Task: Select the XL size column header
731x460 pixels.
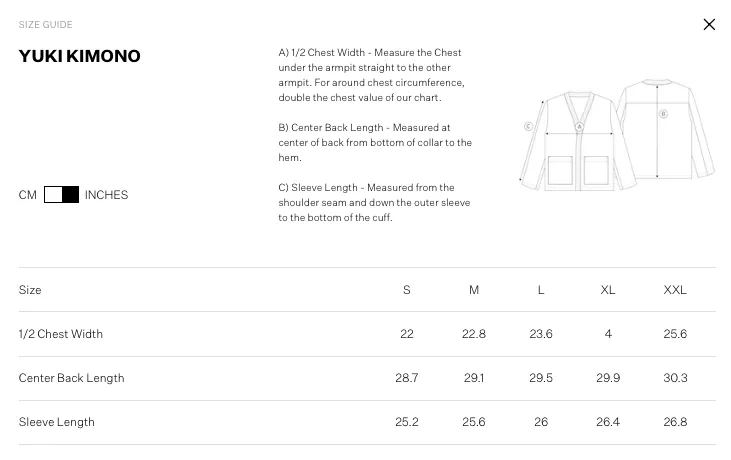Action: pyautogui.click(x=607, y=290)
